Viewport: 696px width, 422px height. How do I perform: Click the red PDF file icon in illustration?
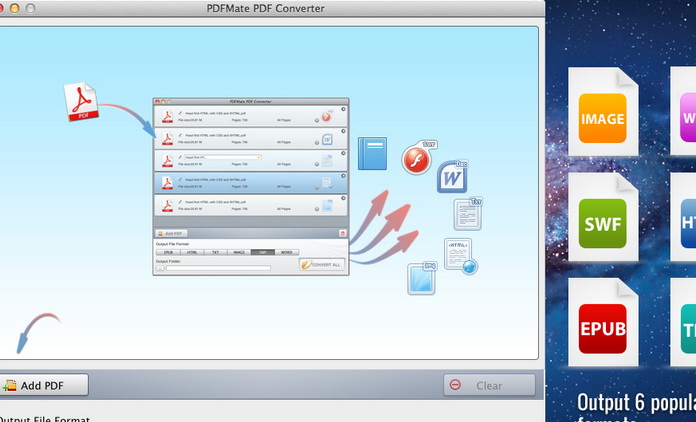(x=81, y=102)
